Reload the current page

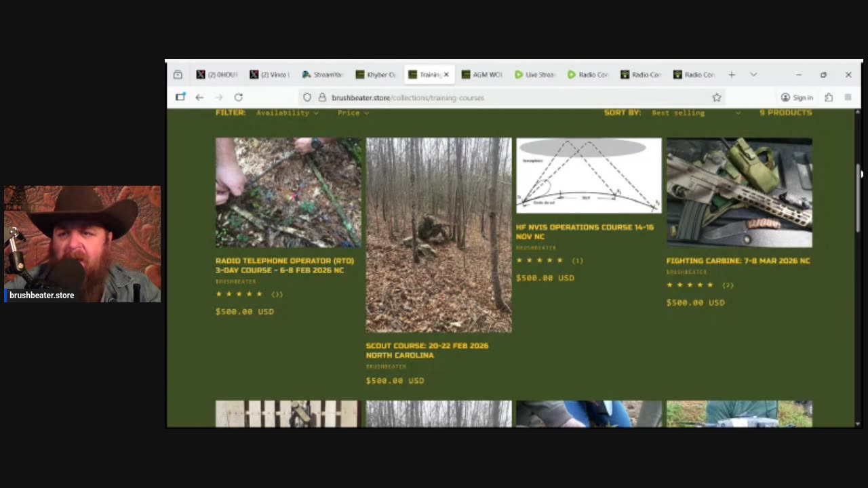pos(238,98)
